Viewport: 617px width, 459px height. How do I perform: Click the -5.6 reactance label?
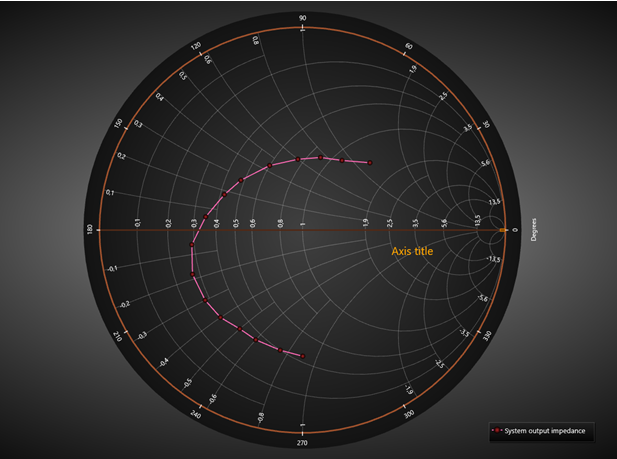click(483, 299)
